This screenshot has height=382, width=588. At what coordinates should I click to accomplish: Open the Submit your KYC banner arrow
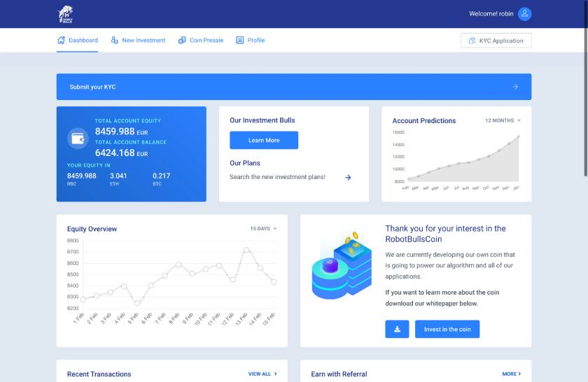coord(515,87)
